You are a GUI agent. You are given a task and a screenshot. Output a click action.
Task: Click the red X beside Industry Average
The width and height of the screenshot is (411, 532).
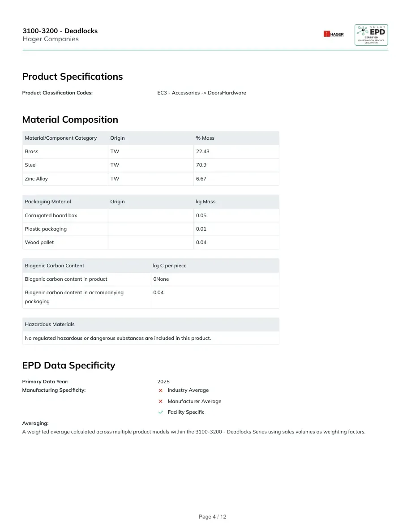161,390
